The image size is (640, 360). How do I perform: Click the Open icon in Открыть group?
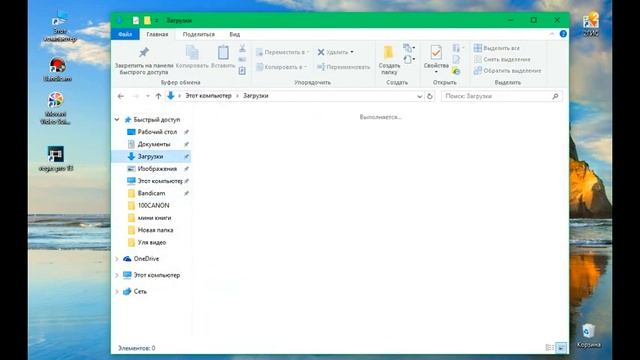pyautogui.click(x=457, y=48)
